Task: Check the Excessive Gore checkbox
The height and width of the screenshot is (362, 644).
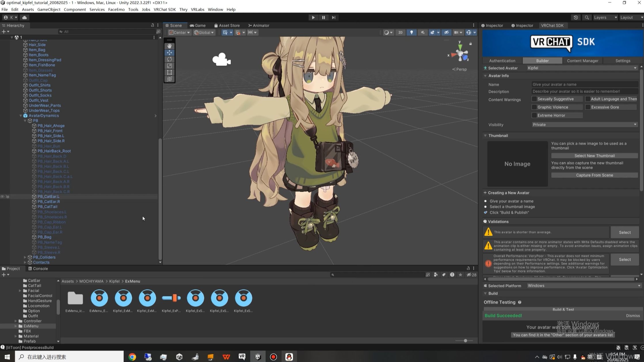Action: pos(588,107)
